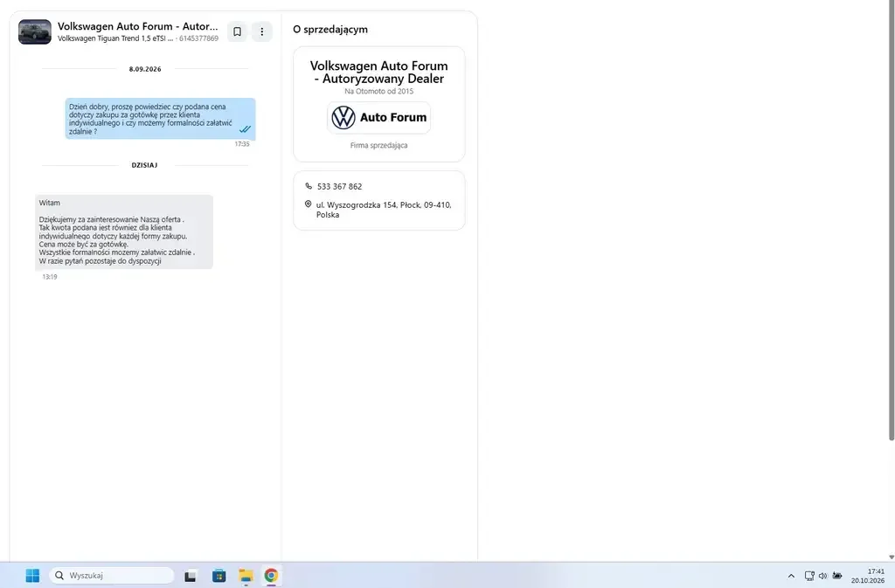Viewport: 895px width, 588px height.
Task: Switch to Google Chrome in the taskbar
Action: coord(271,576)
